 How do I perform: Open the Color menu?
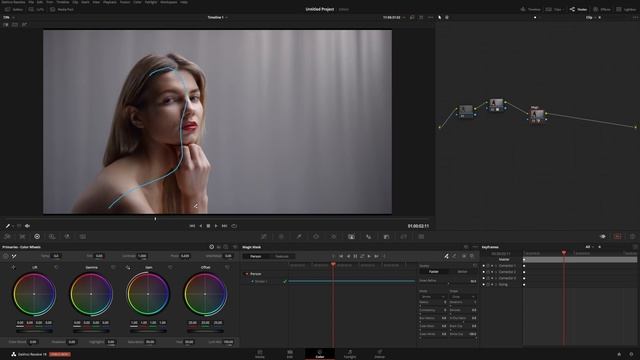(x=138, y=2)
